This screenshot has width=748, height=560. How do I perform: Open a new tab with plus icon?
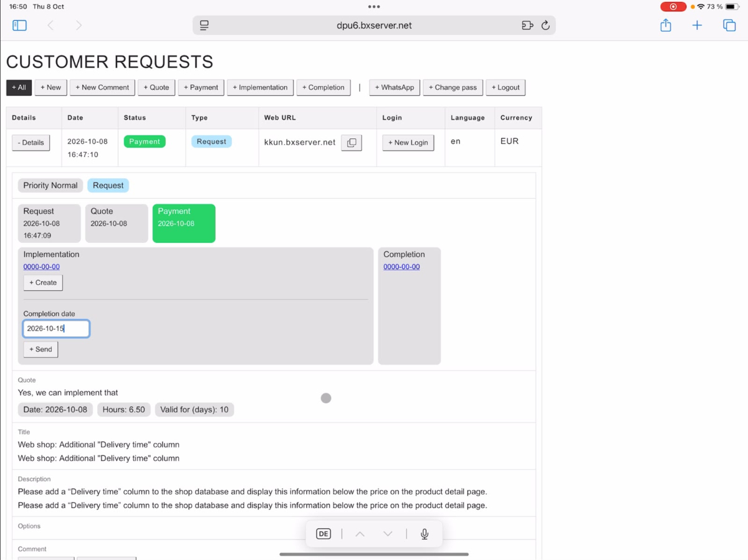697,26
